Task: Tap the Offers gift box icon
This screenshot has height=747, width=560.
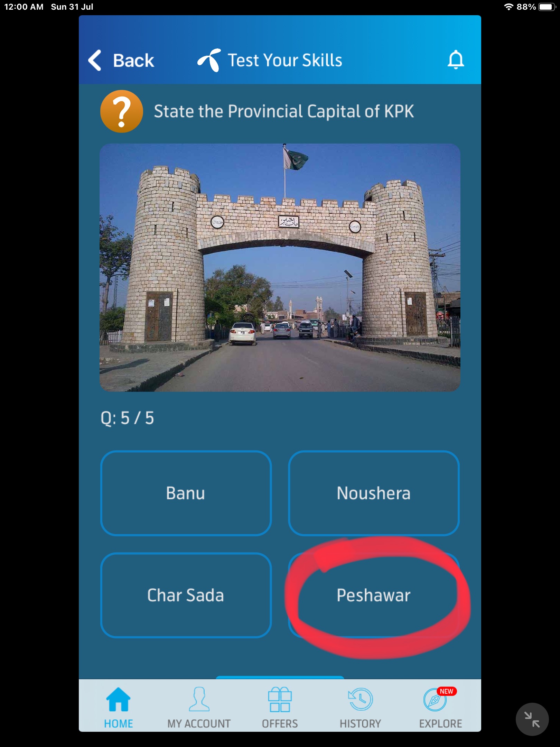Action: tap(280, 699)
